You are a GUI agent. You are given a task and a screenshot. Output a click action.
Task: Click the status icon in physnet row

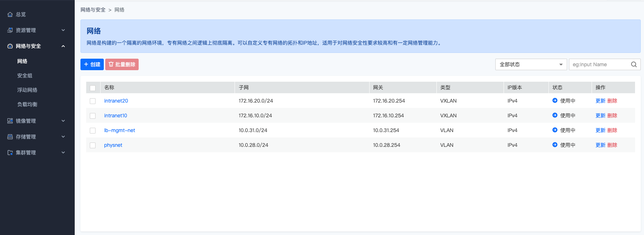[x=555, y=145]
